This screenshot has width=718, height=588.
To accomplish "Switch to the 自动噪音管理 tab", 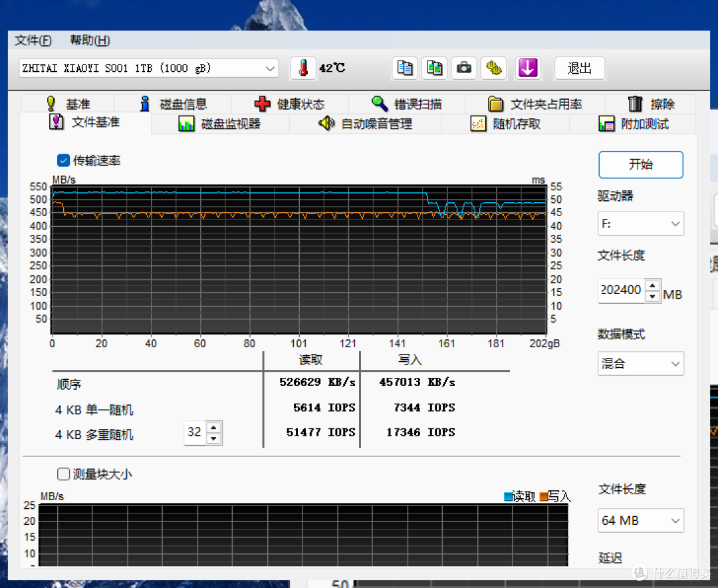I will point(366,124).
